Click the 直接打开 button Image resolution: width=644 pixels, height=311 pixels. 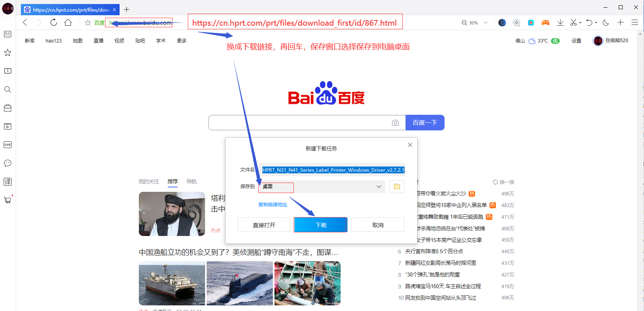[264, 225]
